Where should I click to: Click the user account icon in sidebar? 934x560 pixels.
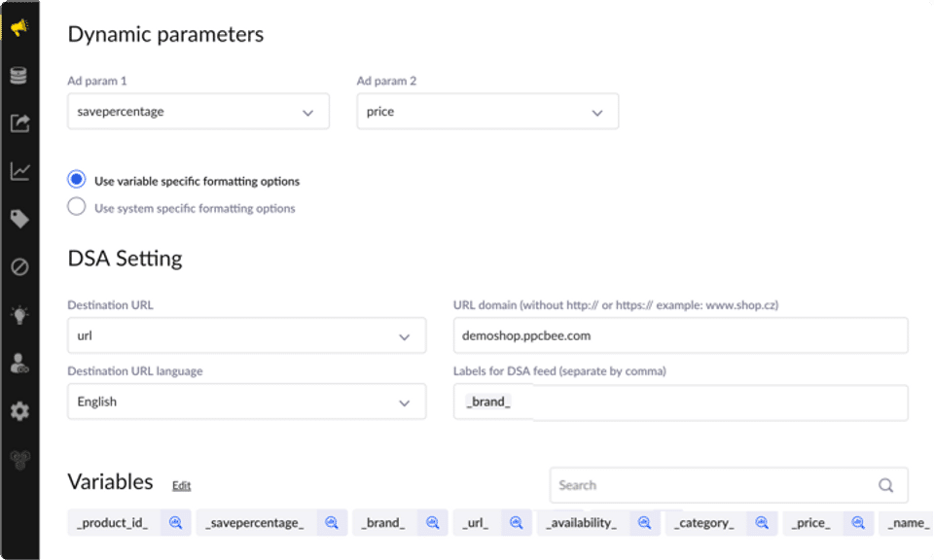pos(19,363)
